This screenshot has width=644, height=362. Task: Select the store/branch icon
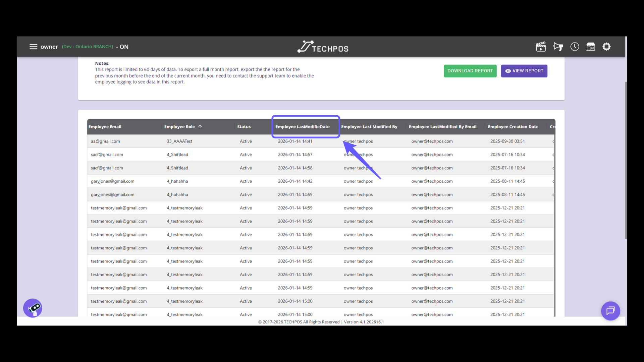590,47
